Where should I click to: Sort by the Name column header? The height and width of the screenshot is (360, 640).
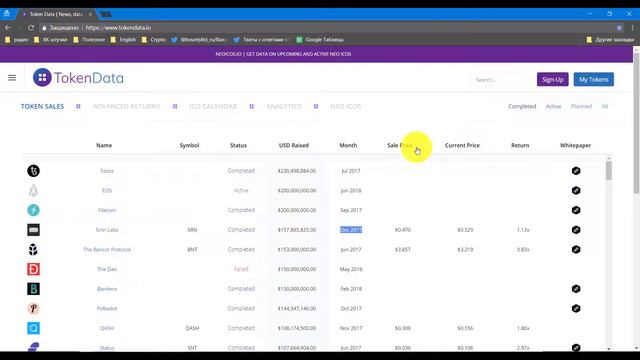[104, 145]
